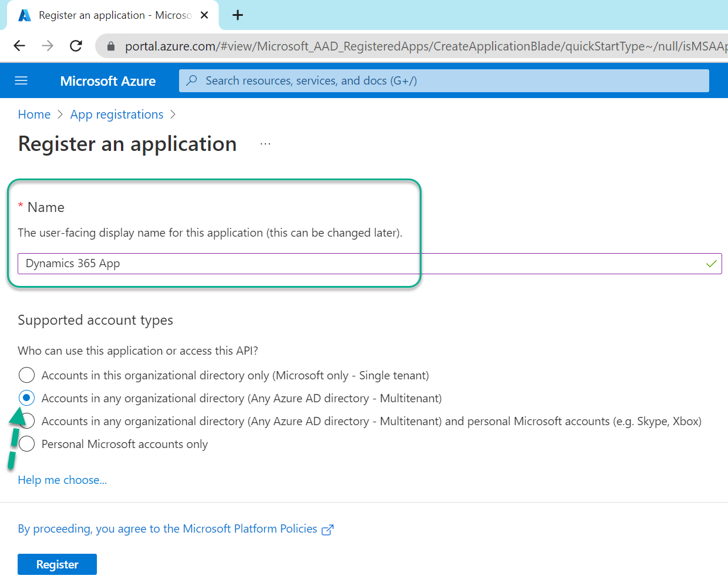
Task: Choose Personal Microsoft accounts only
Action: pos(26,443)
